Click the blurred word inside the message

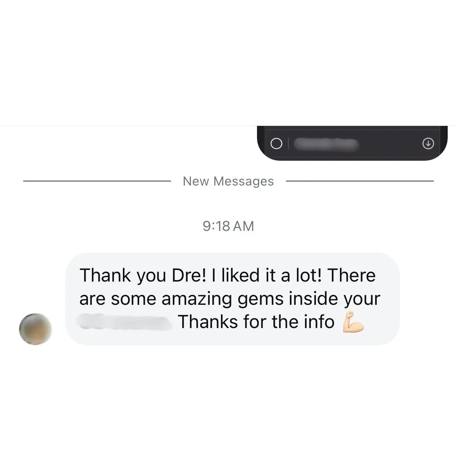(x=124, y=322)
